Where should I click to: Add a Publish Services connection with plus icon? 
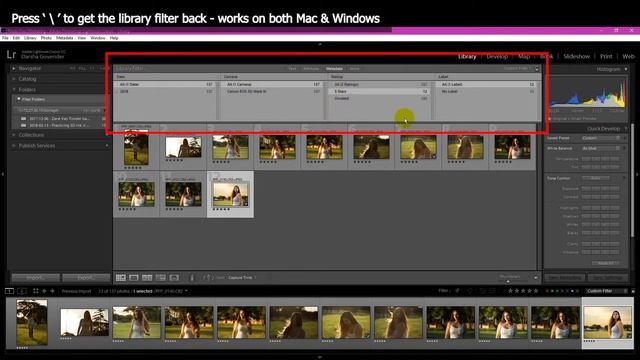point(107,146)
